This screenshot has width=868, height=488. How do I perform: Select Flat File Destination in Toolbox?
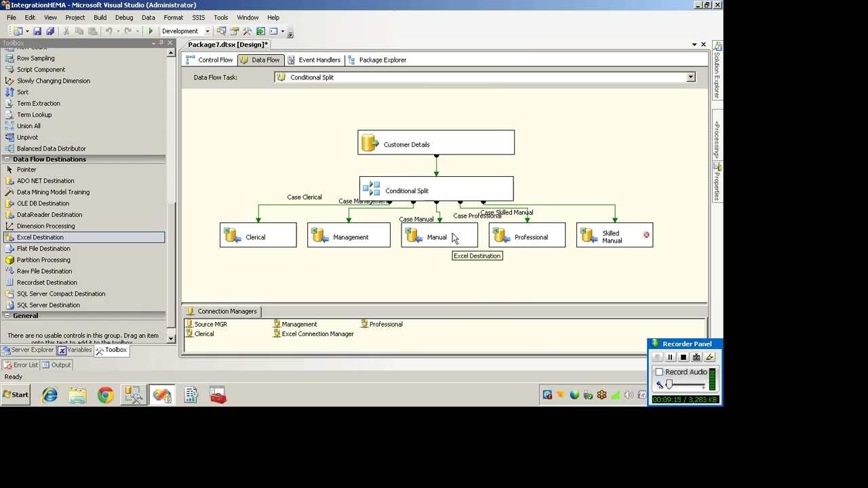84,249
